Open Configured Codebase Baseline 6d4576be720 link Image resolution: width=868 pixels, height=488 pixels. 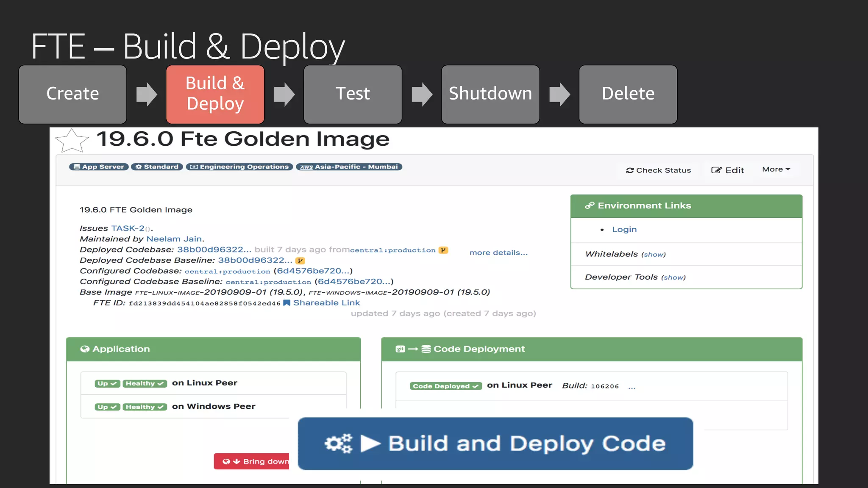[354, 281]
